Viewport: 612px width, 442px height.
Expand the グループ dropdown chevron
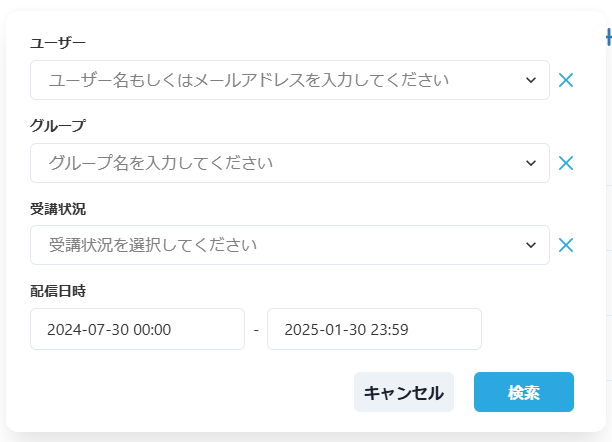click(530, 163)
